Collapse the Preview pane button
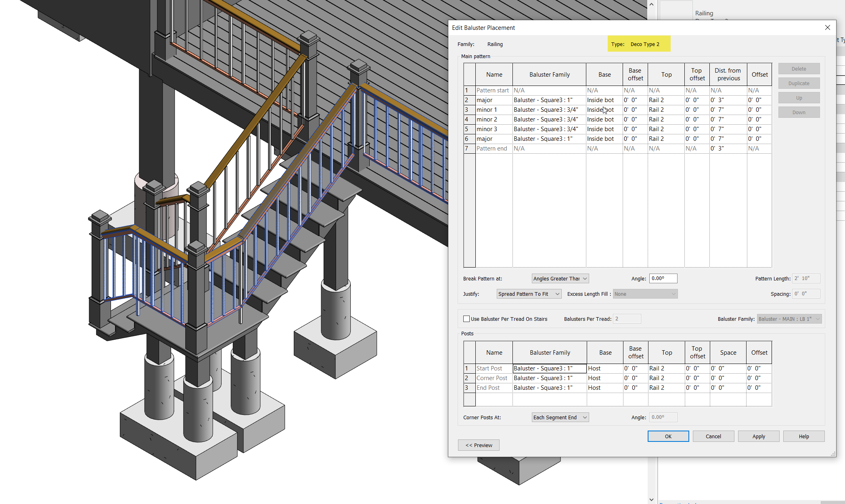 pos(479,445)
